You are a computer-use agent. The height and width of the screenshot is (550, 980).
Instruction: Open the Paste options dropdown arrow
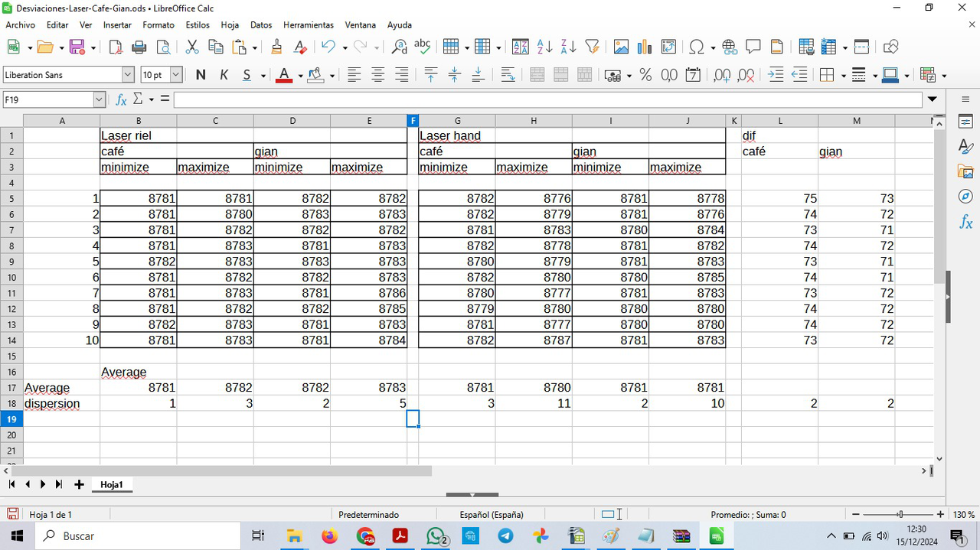(x=256, y=47)
